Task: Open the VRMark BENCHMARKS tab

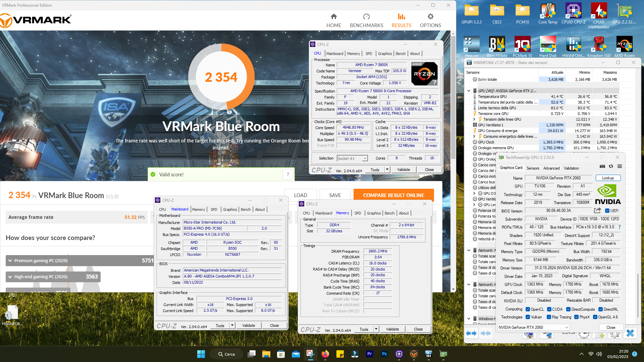Action: coord(366,21)
